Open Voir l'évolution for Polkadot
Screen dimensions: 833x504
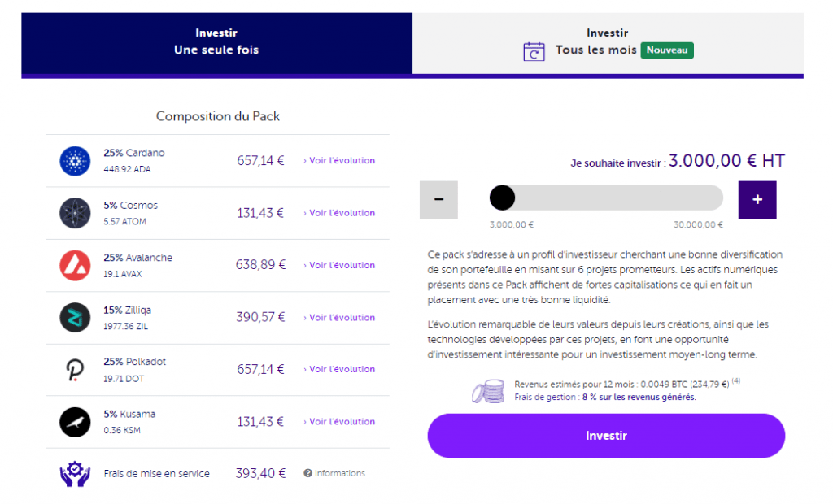tap(339, 369)
